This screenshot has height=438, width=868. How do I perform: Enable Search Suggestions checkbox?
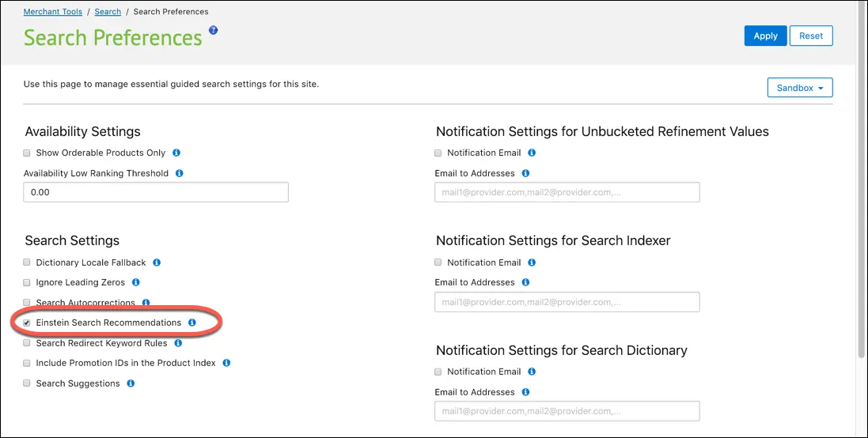pyautogui.click(x=27, y=383)
